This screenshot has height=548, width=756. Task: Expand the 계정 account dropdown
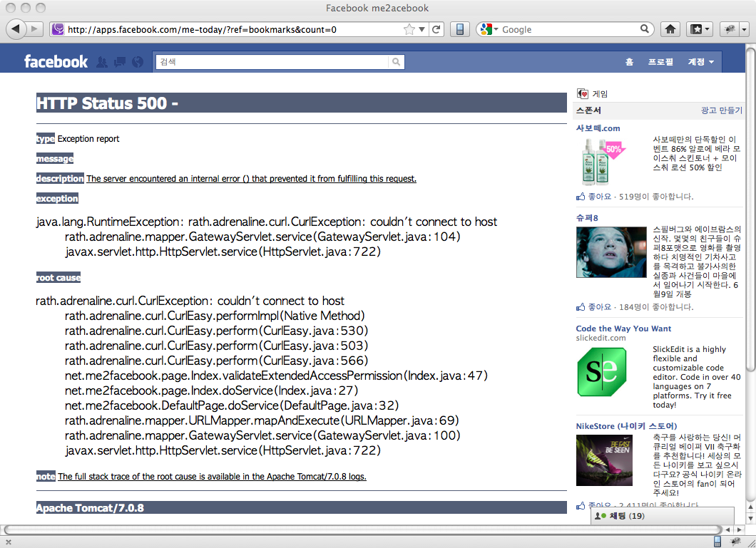pyautogui.click(x=700, y=62)
